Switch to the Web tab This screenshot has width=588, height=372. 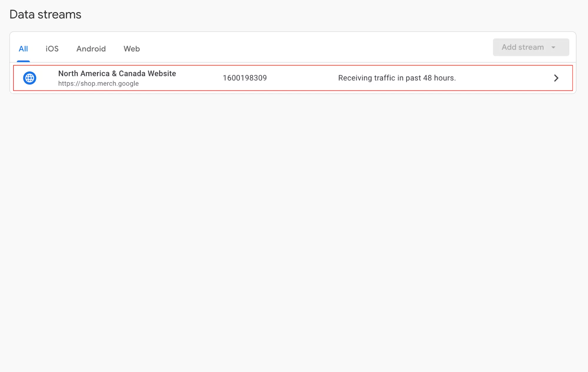[x=131, y=49]
